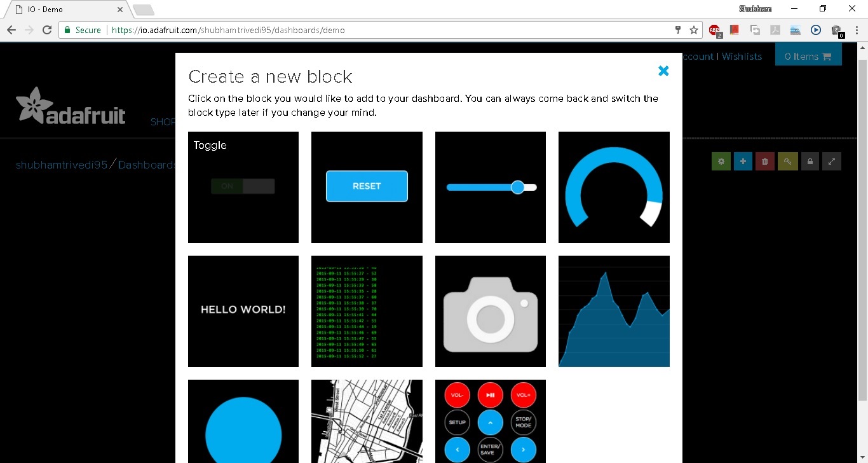
Task: Click the adafruit logo
Action: pyautogui.click(x=71, y=106)
